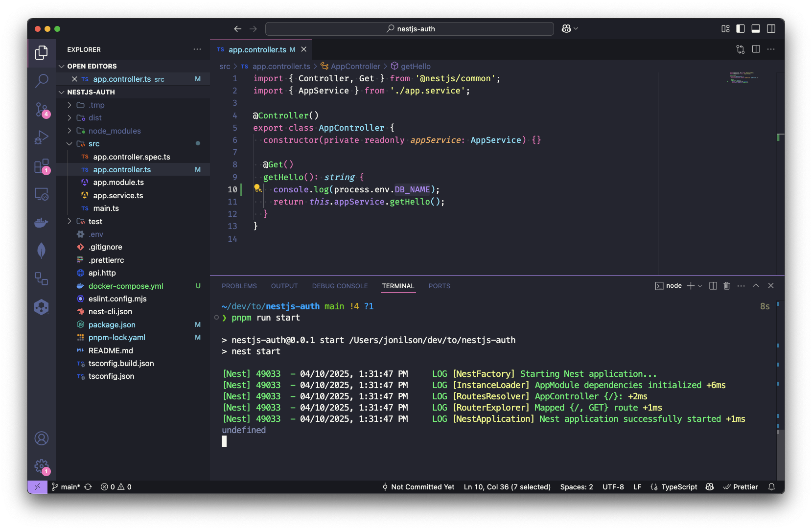812x530 pixels.
Task: Open the Search view icon
Action: 42,81
